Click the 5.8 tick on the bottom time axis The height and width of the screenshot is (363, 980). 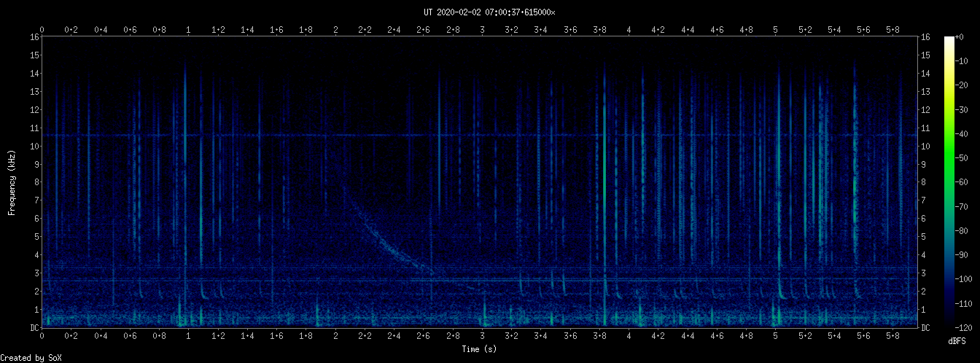tap(893, 337)
